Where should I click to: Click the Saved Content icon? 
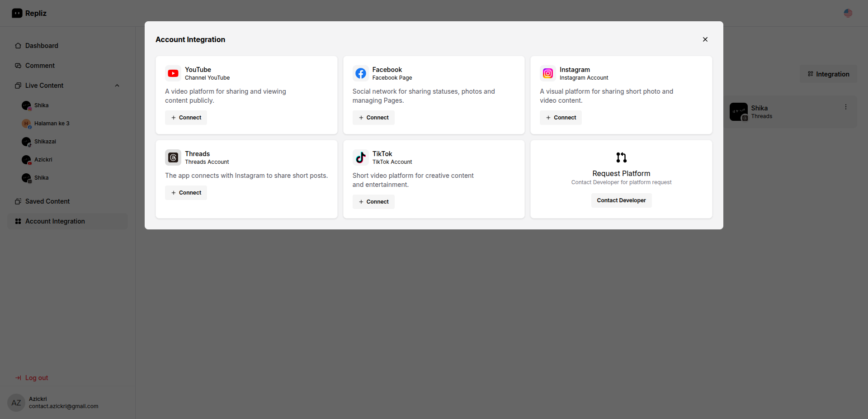point(18,201)
